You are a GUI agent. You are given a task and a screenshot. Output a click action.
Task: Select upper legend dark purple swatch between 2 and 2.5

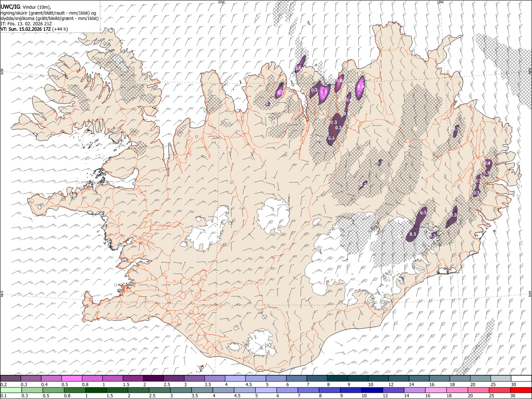(x=153, y=378)
